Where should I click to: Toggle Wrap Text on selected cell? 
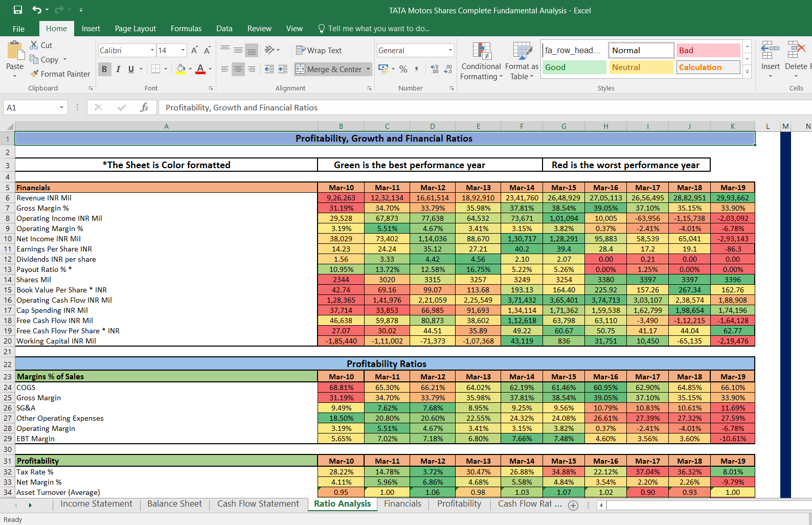[319, 50]
